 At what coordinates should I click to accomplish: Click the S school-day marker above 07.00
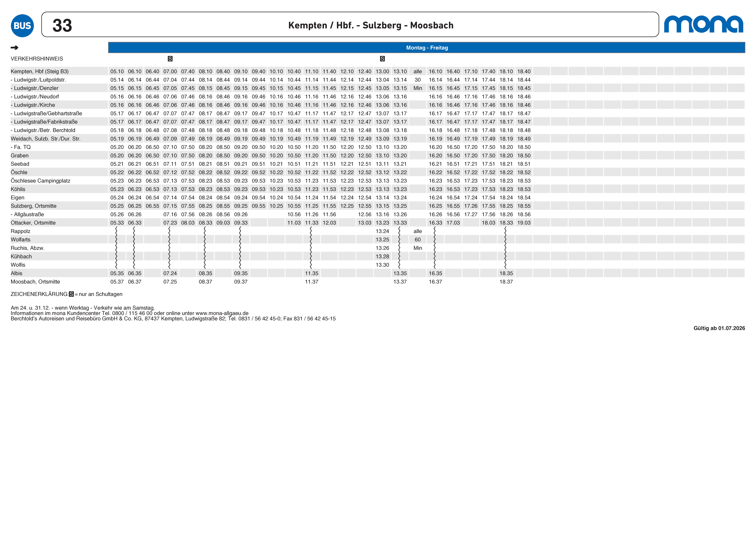(x=170, y=59)
